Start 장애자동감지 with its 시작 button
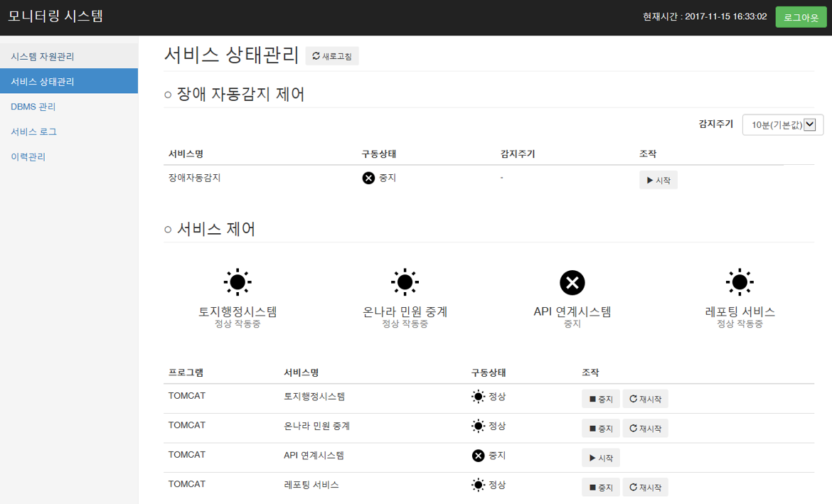The image size is (832, 504). tap(658, 181)
